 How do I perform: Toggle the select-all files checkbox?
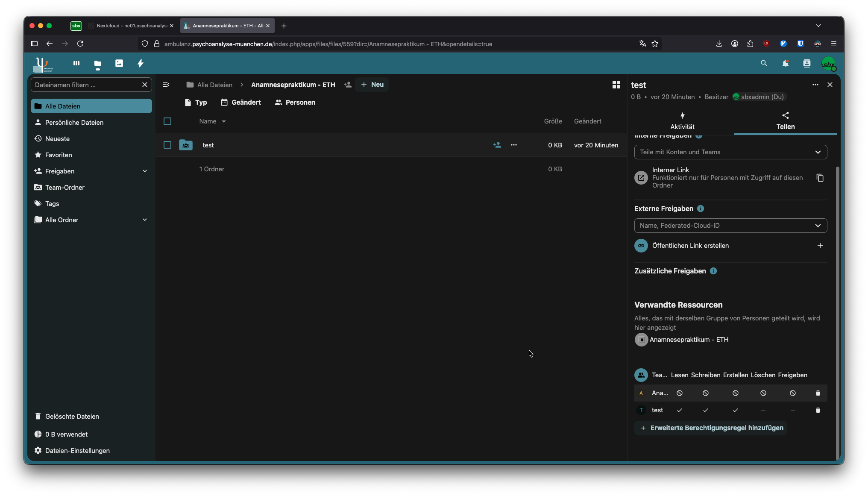click(x=167, y=121)
